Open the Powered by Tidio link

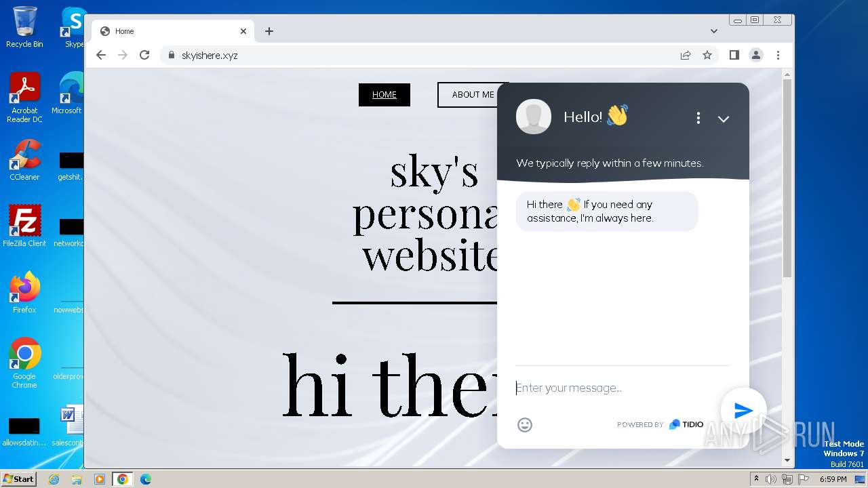pos(660,424)
